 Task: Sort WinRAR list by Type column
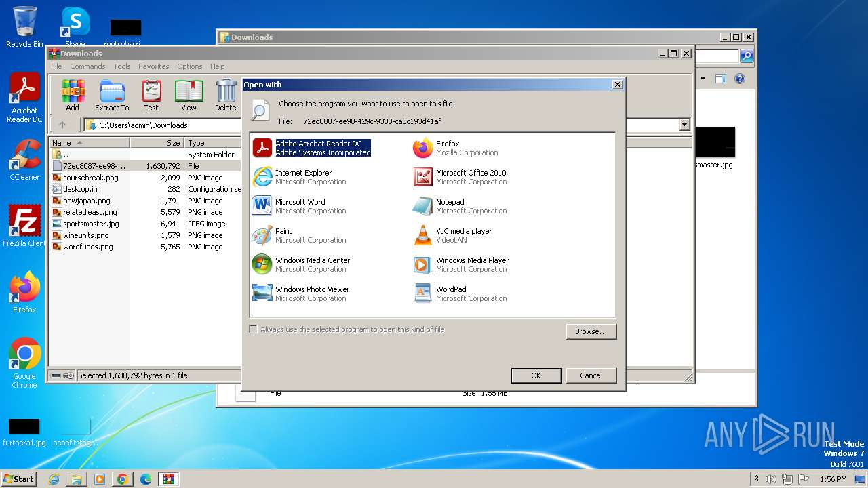[x=213, y=143]
